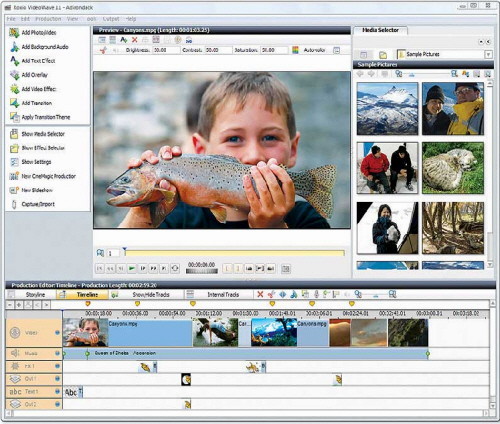This screenshot has width=500, height=424.
Task: Click fast forward in preview controls
Action: coord(153,268)
